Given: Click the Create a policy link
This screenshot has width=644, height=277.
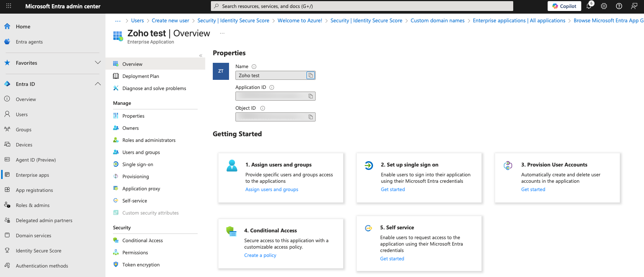Looking at the screenshot, I should pyautogui.click(x=260, y=255).
